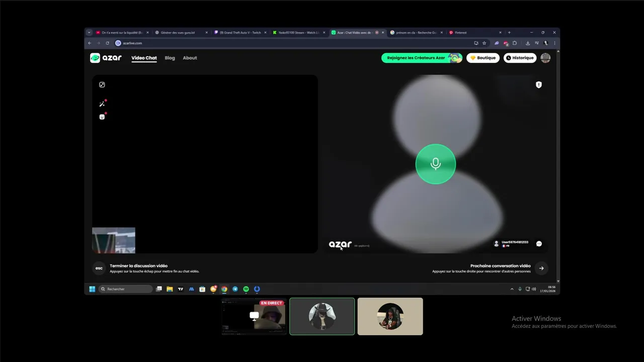The image size is (644, 362).
Task: Open the Blog nav link
Action: click(x=170, y=58)
